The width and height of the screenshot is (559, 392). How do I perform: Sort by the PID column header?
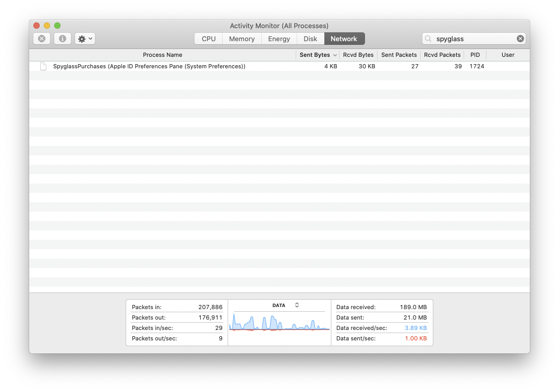475,55
